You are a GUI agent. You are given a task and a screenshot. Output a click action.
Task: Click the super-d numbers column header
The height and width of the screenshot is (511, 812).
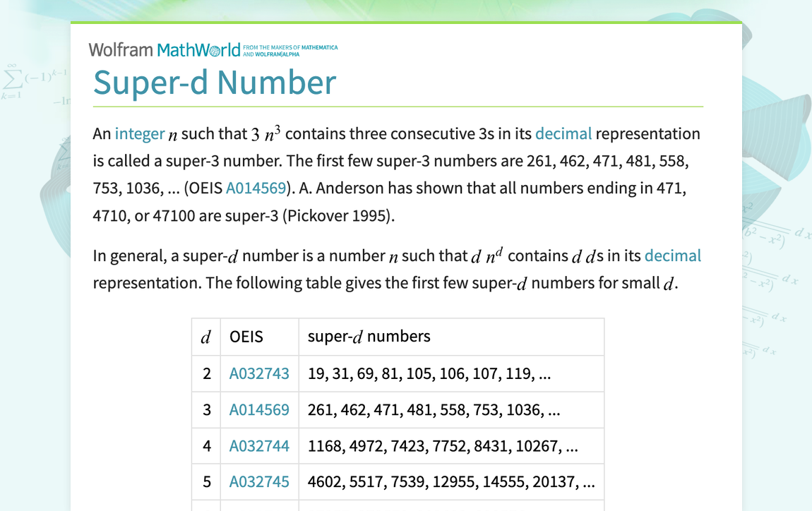click(368, 337)
